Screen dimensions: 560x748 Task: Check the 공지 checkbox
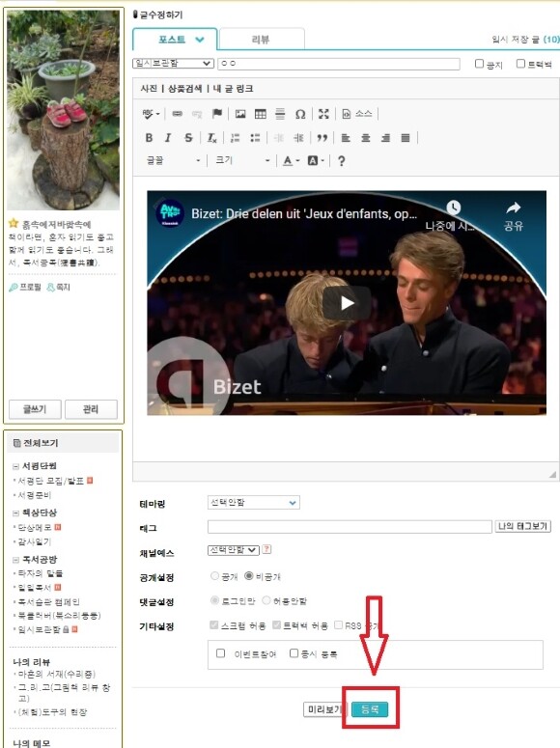pos(479,64)
